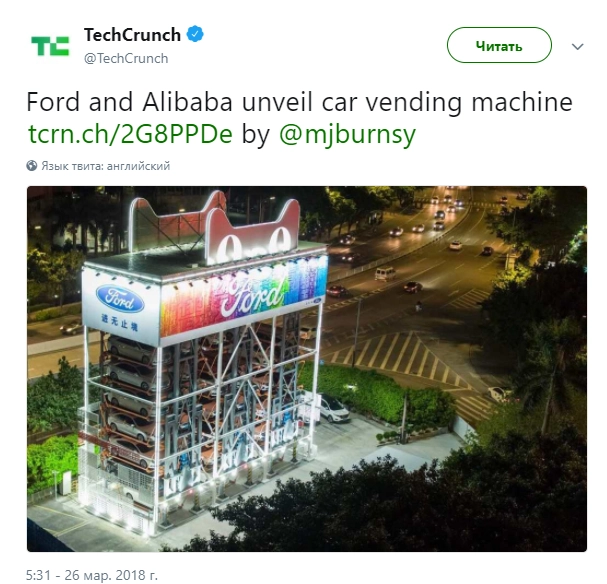The width and height of the screenshot is (607, 584).
Task: Click the tweet text about Ford and Alibaba
Action: 299,118
